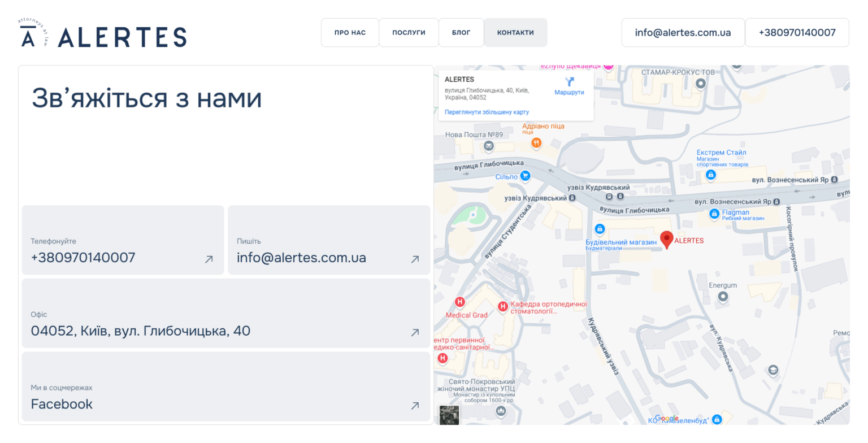Screen dimensions: 868x443
Task: Click the Нова Пошта №89 mail marker
Action: click(x=489, y=146)
